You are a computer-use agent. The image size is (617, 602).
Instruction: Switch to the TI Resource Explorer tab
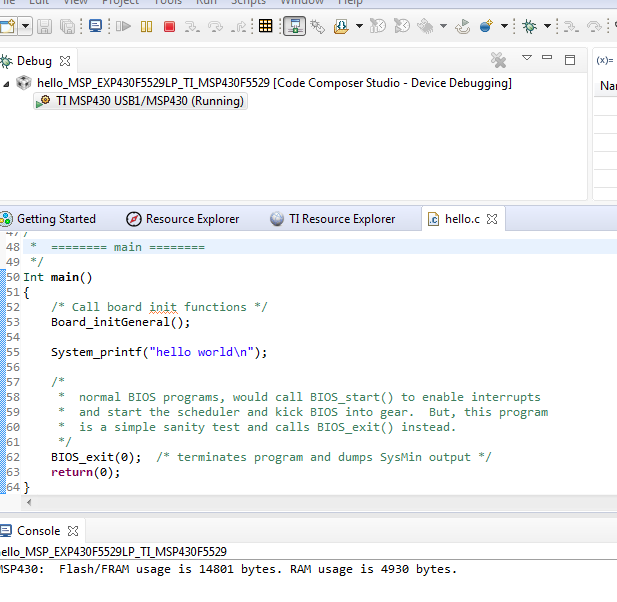coord(341,219)
